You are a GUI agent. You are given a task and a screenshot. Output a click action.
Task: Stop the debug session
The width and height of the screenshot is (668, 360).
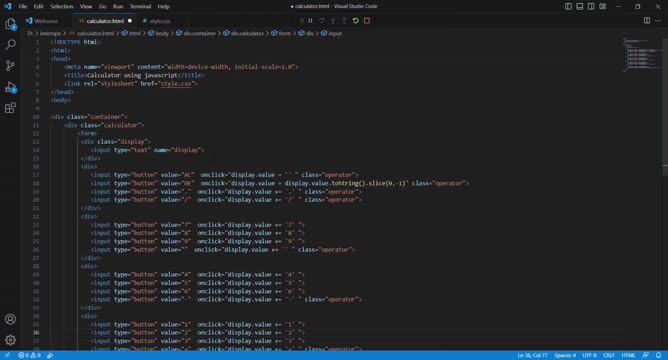pyautogui.click(x=367, y=20)
